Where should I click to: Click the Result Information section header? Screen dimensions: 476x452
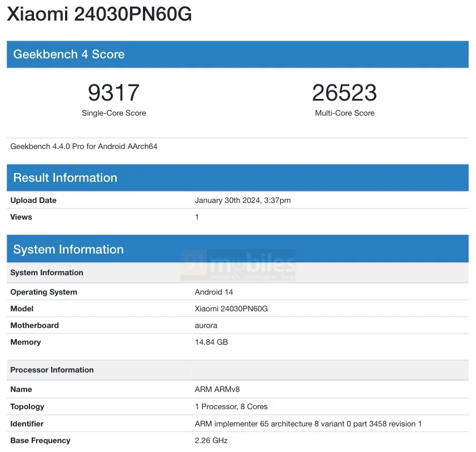[x=65, y=178]
